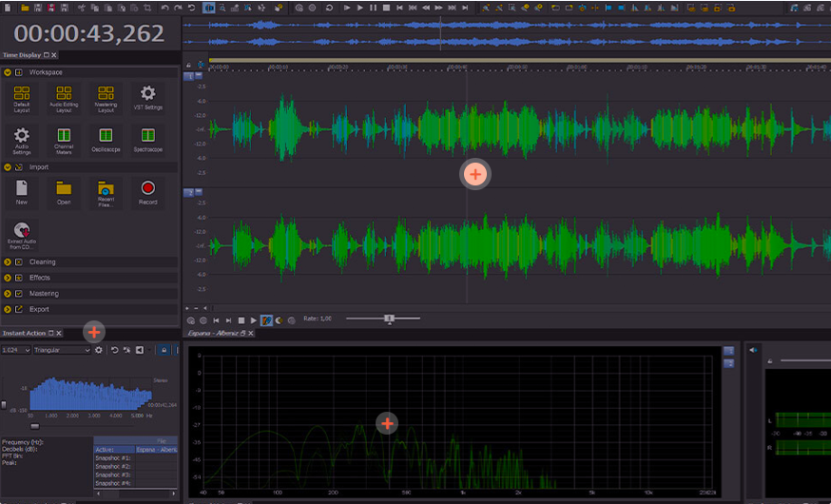The image size is (831, 504).
Task: Open VST Settings
Action: point(148,98)
